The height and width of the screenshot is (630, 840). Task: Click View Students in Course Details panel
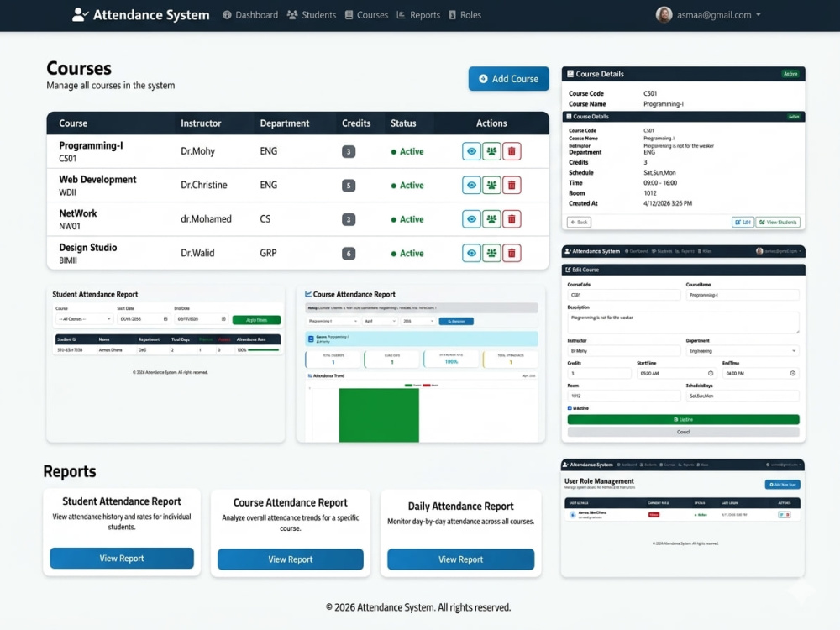tap(778, 222)
